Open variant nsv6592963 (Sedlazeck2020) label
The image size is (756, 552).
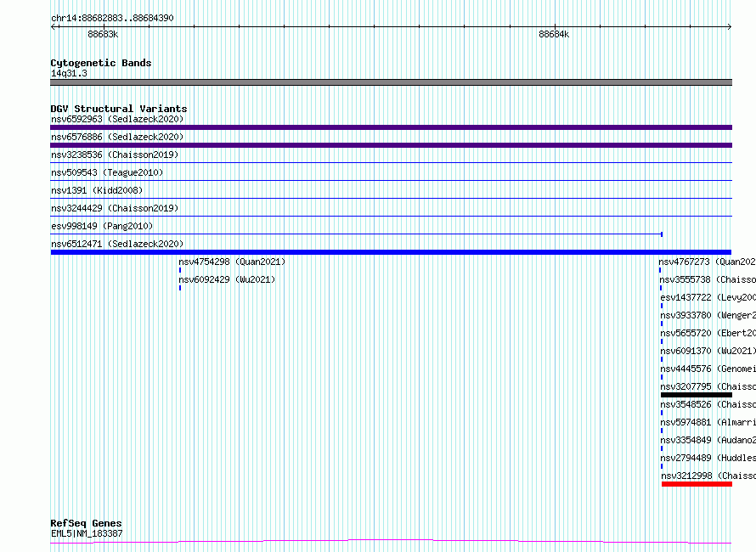click(x=117, y=119)
